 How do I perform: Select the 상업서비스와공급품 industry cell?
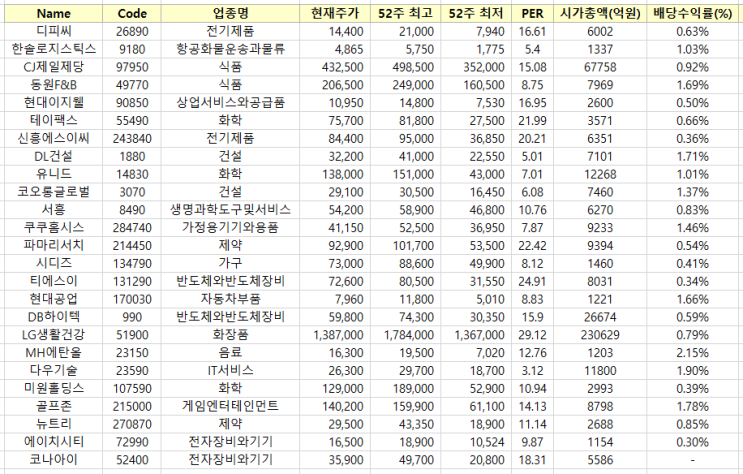230,103
